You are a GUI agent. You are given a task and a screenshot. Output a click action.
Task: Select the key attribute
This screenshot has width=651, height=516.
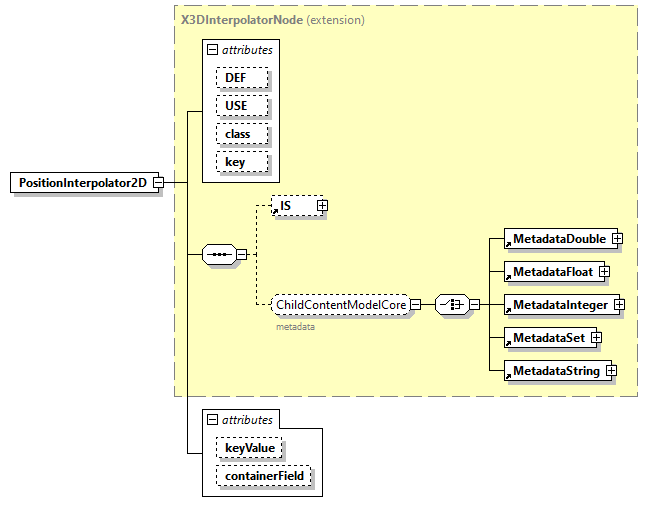coord(235,161)
